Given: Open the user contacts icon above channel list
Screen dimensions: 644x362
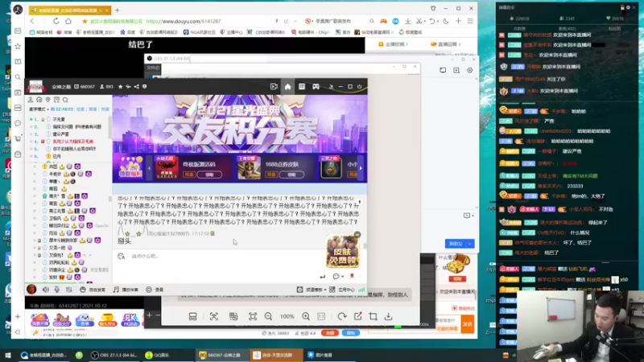Looking at the screenshot, I should click(31, 100).
